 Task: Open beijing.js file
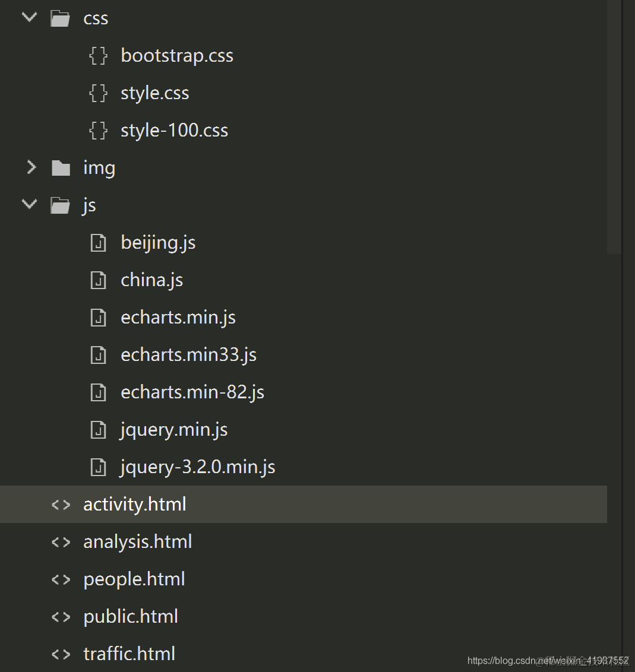tap(158, 243)
